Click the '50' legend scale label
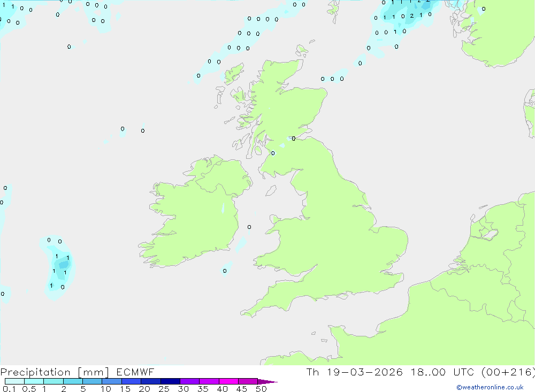Viewport: 535px width, 392px height. click(261, 389)
